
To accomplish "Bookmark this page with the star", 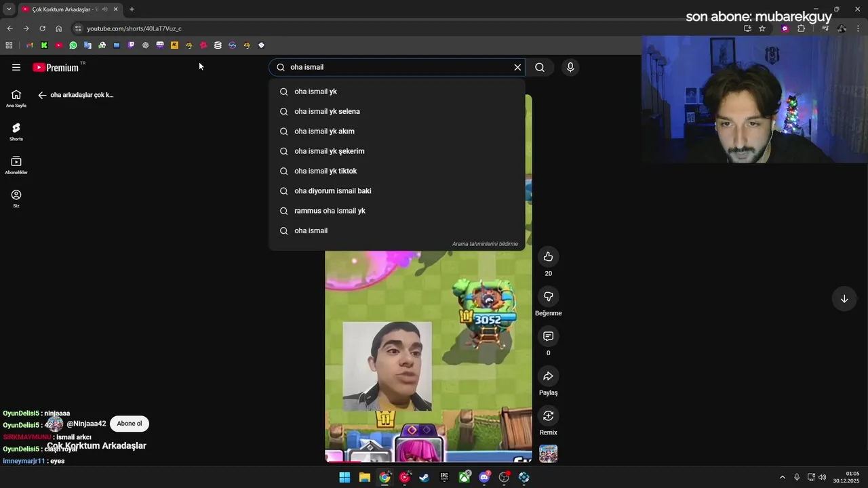I will [762, 28].
